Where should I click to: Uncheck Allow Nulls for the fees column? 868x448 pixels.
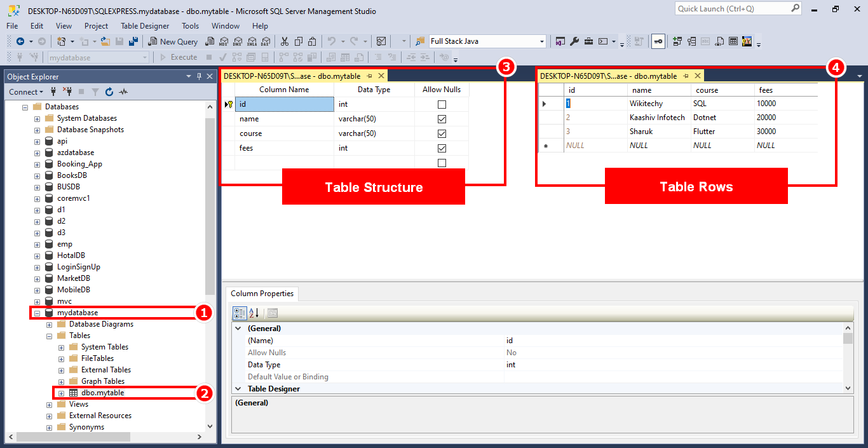[441, 147]
